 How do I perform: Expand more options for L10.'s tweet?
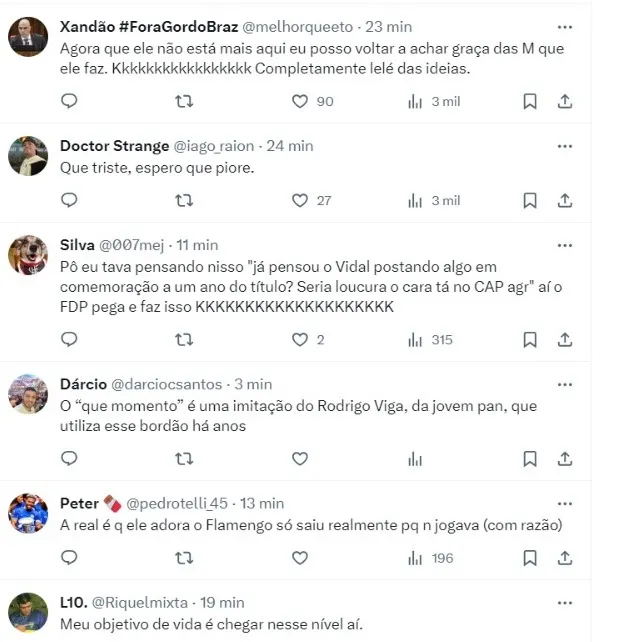click(564, 603)
